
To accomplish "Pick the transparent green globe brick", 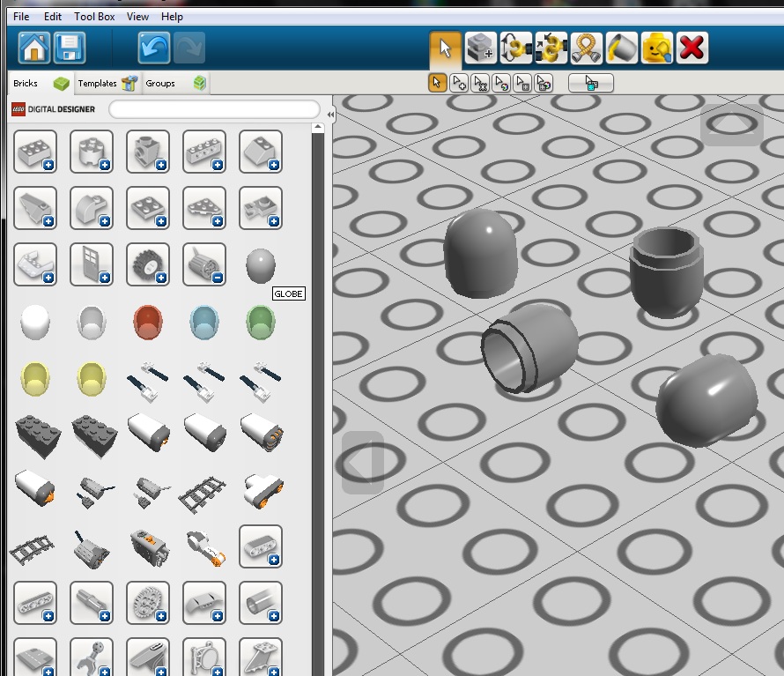I will 261,323.
